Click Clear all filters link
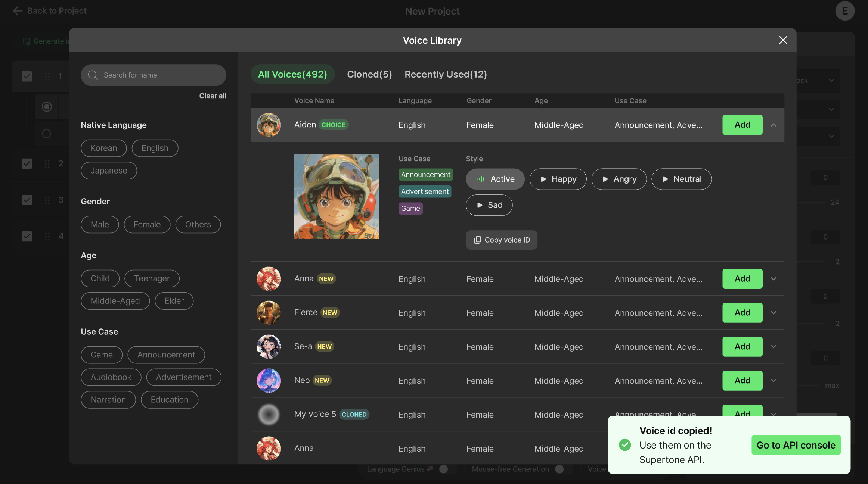The width and height of the screenshot is (868, 484). [213, 96]
